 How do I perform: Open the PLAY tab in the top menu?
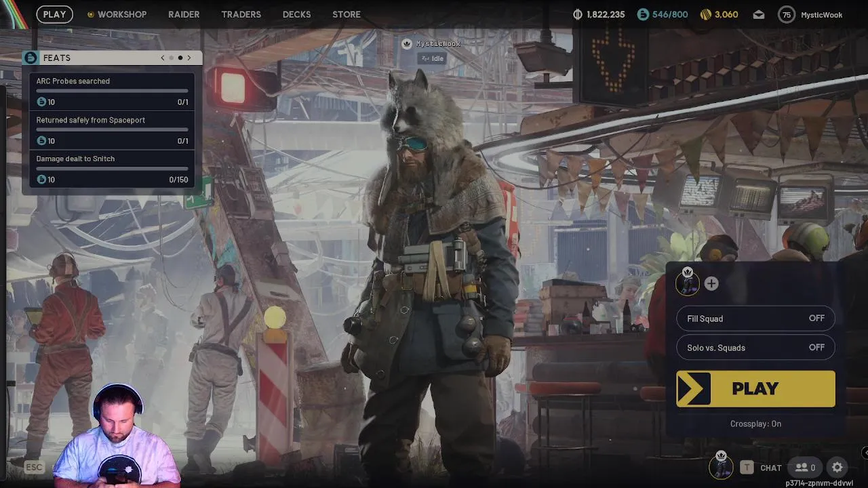[x=55, y=14]
